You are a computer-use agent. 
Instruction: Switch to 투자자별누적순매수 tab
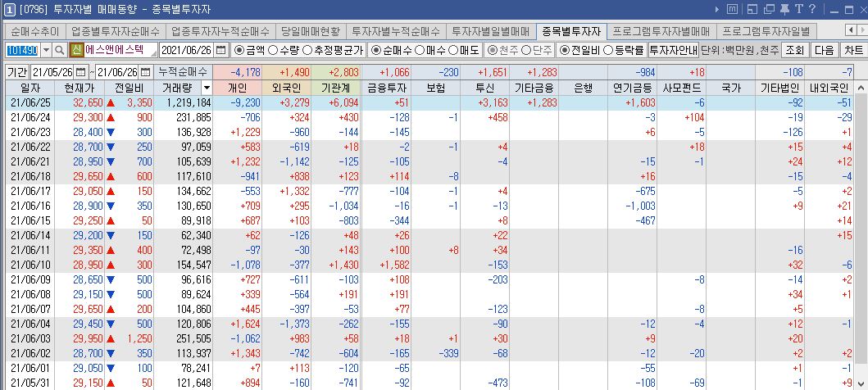(x=396, y=31)
